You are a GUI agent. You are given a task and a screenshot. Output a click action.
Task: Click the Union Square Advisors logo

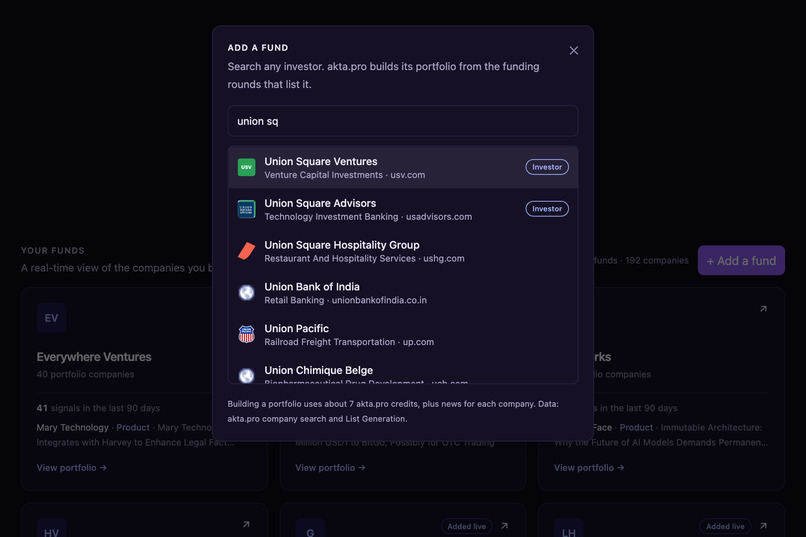[x=246, y=209]
